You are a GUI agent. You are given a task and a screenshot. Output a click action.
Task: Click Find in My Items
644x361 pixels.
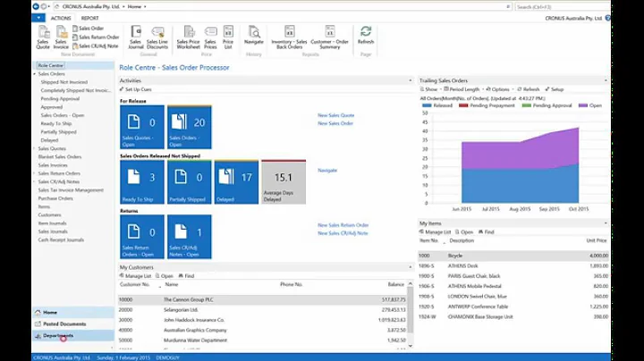coord(487,232)
